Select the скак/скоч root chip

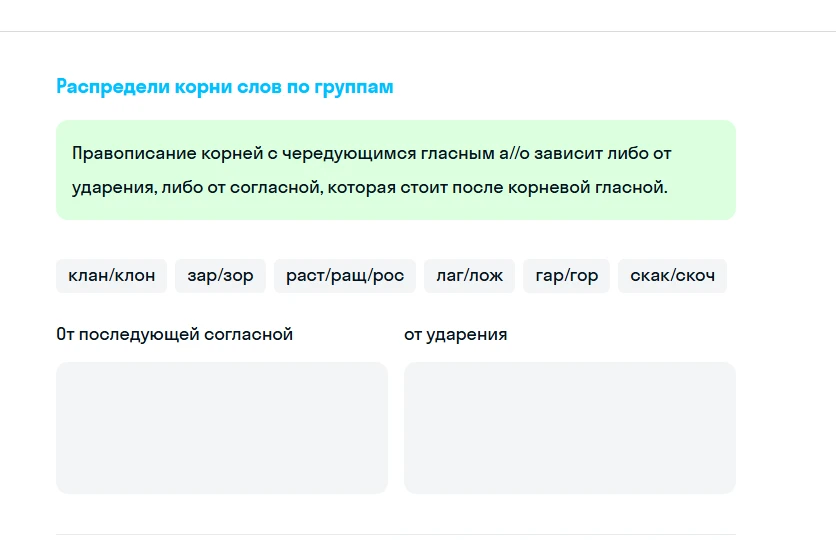tap(672, 276)
